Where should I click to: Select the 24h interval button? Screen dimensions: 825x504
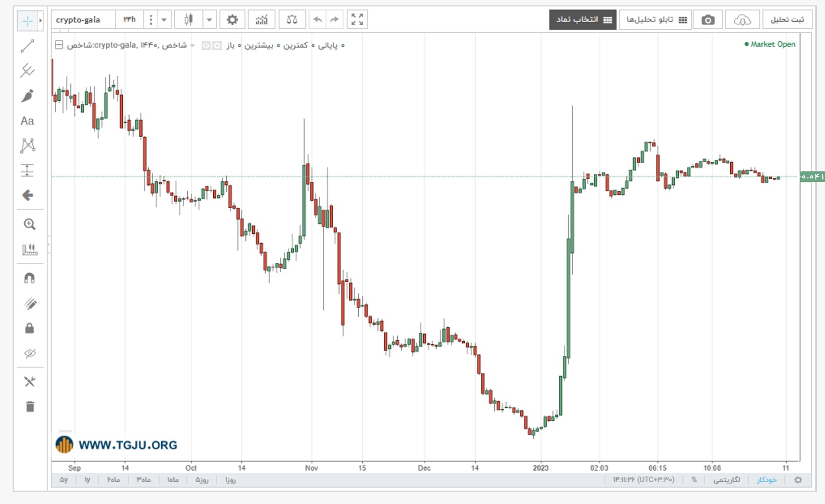coord(130,20)
